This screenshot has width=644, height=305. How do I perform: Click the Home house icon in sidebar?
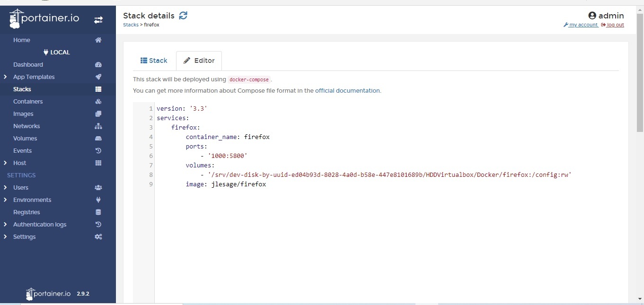click(98, 40)
